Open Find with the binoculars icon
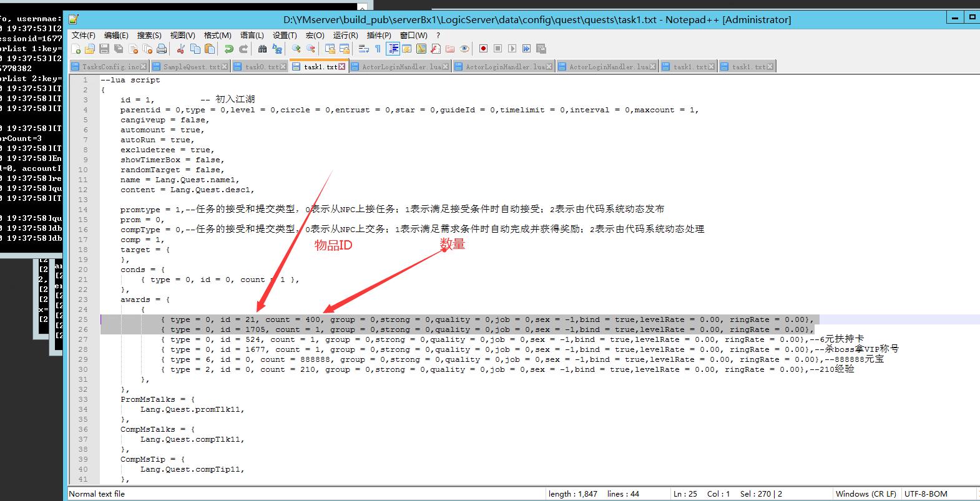980x501 pixels. [x=263, y=49]
